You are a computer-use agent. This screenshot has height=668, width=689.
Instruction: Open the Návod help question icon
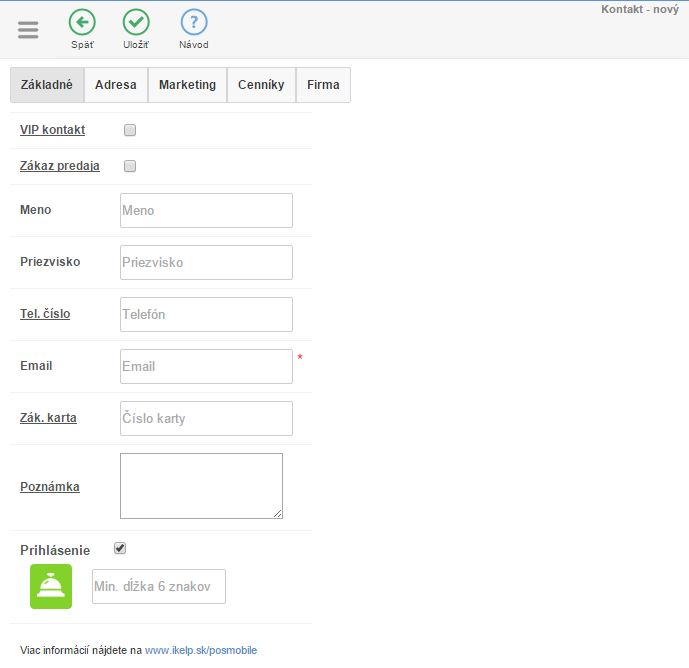coord(194,22)
